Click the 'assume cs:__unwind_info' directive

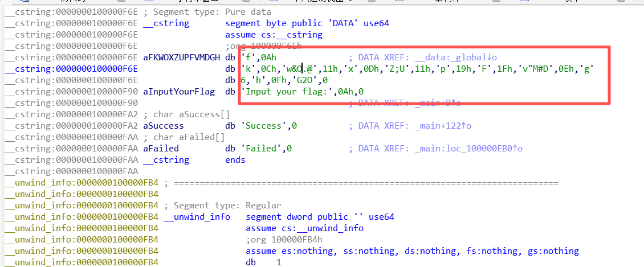click(x=304, y=228)
